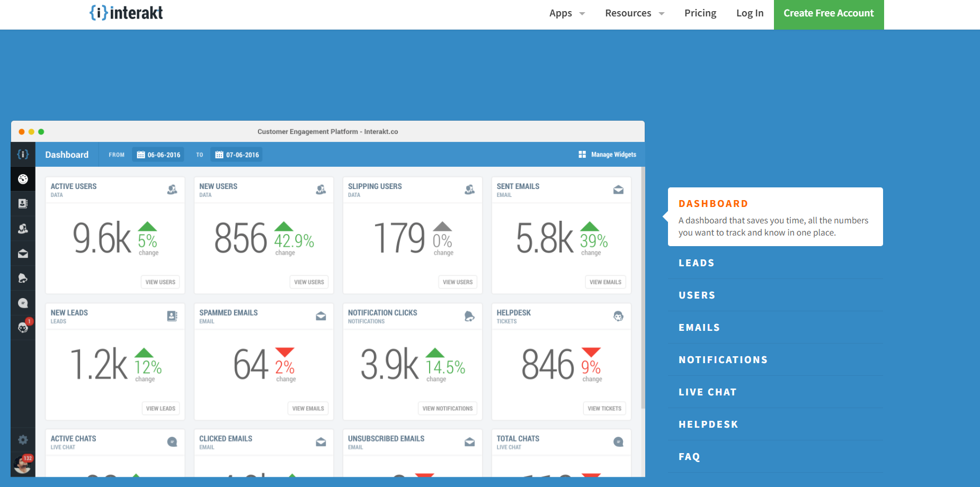The height and width of the screenshot is (487, 980).
Task: Click the 42.9% change indicator
Action: tap(294, 241)
